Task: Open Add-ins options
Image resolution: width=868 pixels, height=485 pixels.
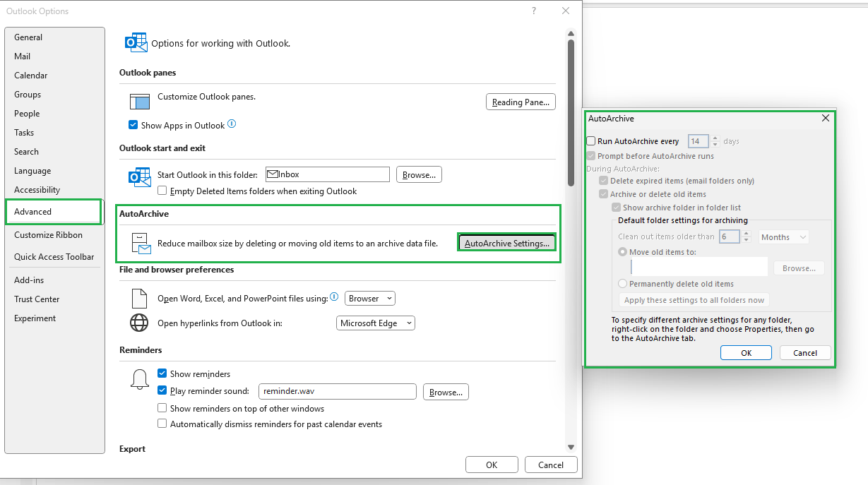Action: click(54, 280)
